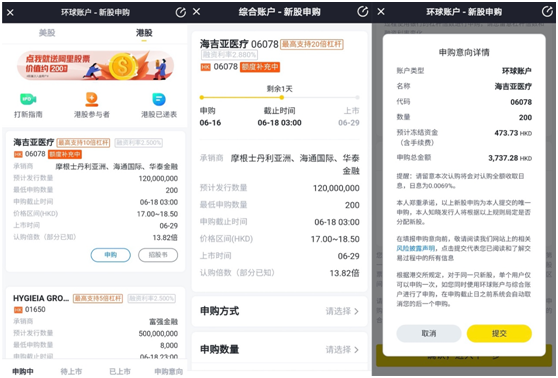
Task: Tap the 截止时间 marker on progress timeline
Action: tap(281, 97)
